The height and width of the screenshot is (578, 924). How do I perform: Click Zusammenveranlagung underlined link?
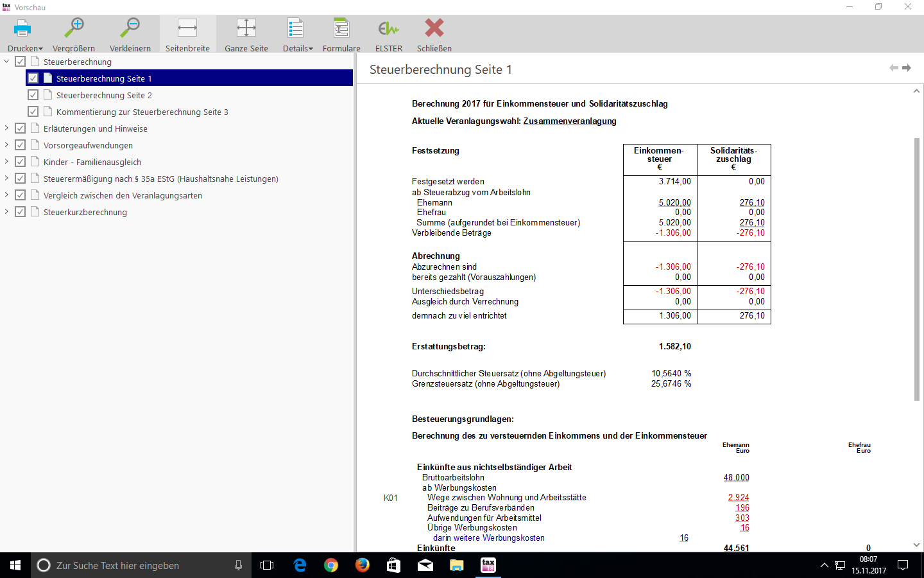click(x=570, y=121)
